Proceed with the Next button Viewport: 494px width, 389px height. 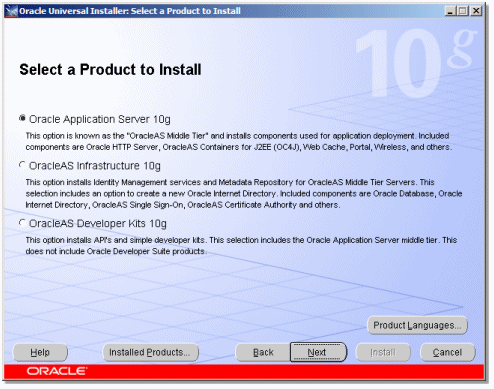318,352
